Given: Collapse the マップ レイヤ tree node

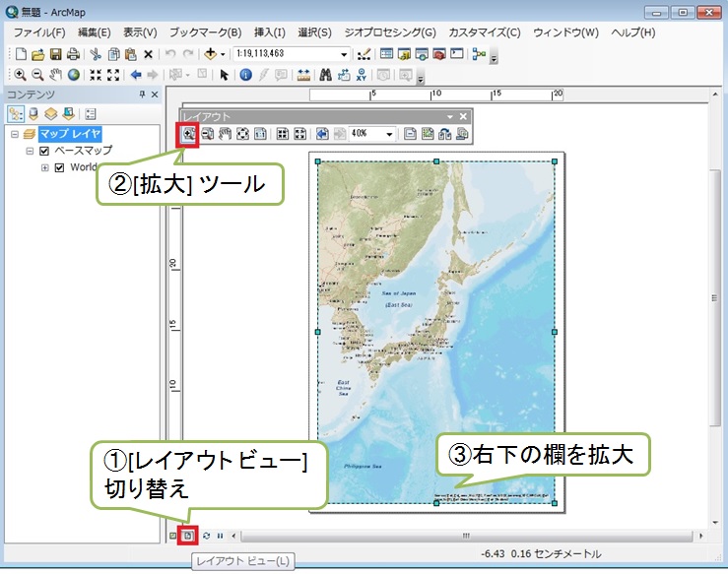Looking at the screenshot, I should tap(13, 133).
